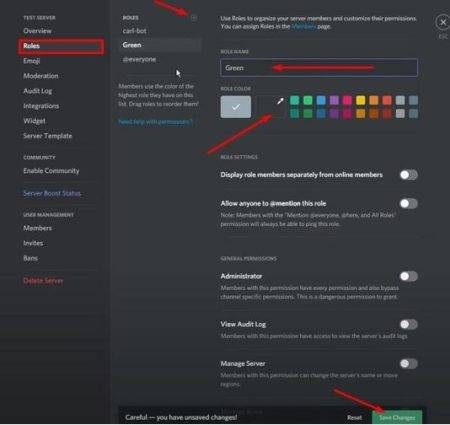
Task: Pick the light gray swatch in top row
Action: [400, 100]
